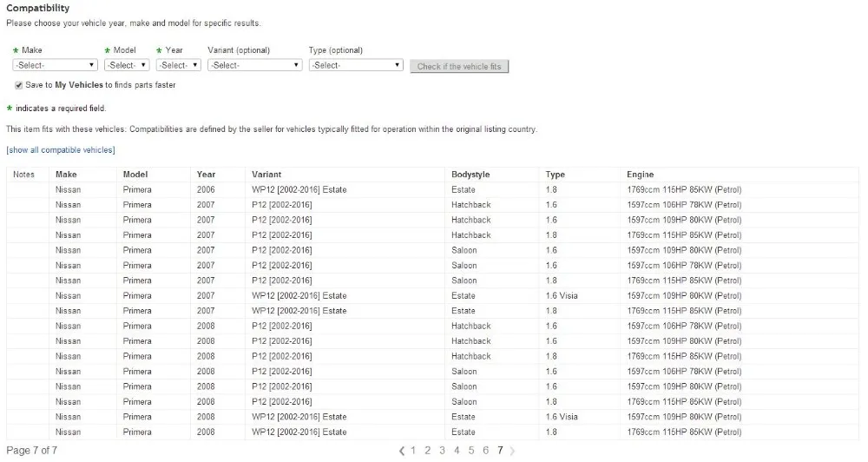Click Page 7 of 7 text
This screenshot has width=868, height=462.
click(31, 451)
